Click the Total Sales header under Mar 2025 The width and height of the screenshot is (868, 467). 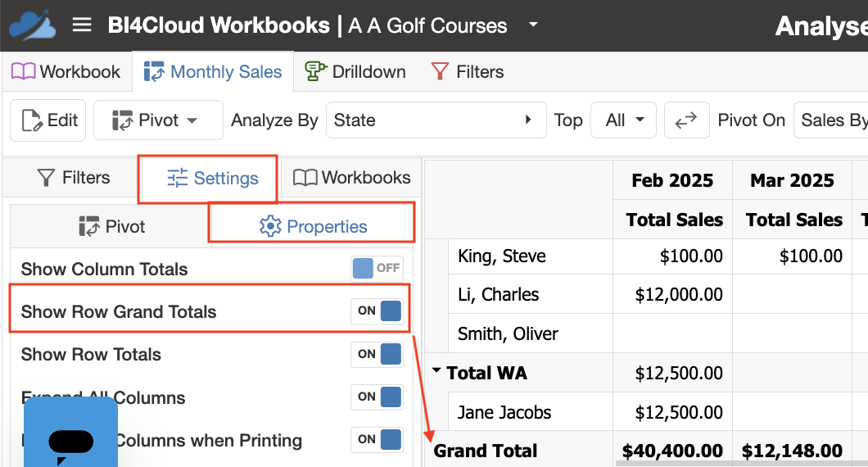(792, 220)
